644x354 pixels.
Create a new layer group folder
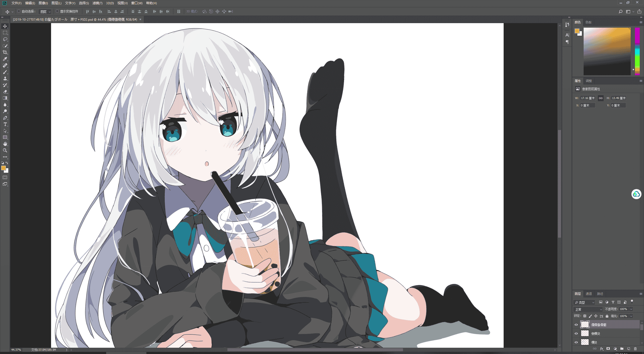pos(622,349)
